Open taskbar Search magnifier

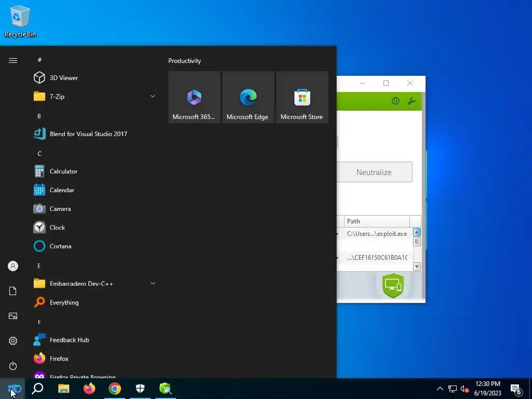pyautogui.click(x=37, y=389)
